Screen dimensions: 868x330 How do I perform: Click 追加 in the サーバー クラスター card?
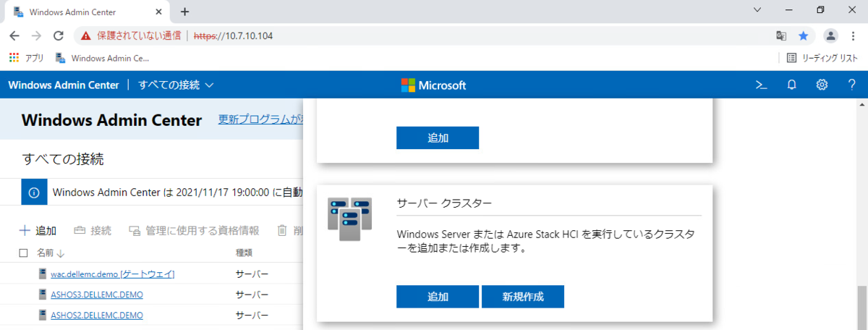(x=438, y=297)
